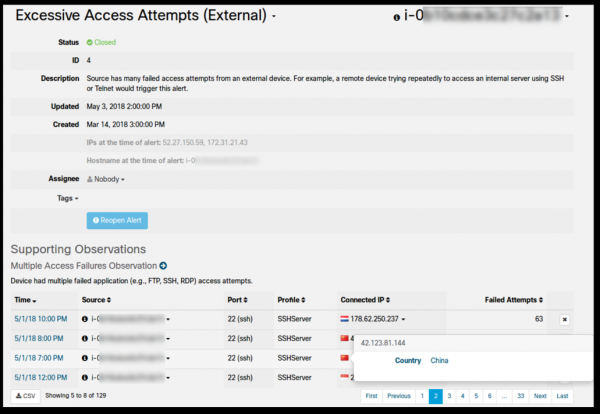Image resolution: width=600 pixels, height=414 pixels.
Task: Sort table by Failed Attempts column
Action: (x=512, y=299)
